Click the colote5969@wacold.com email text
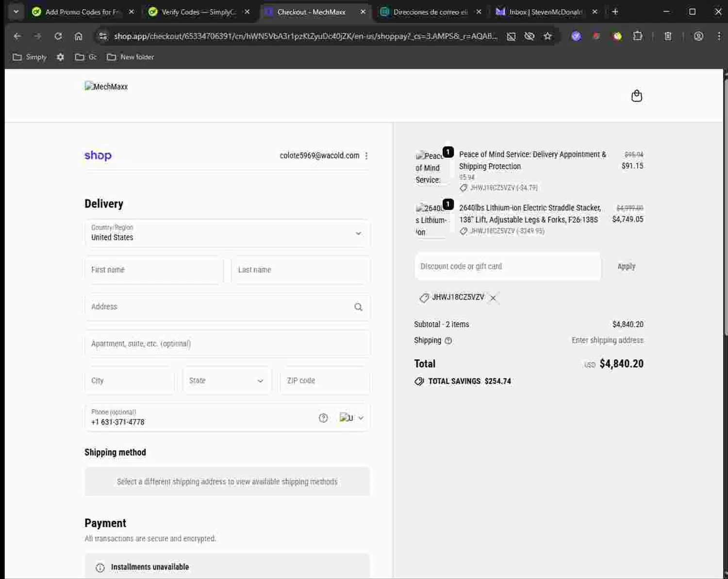This screenshot has height=579, width=728. 319,155
